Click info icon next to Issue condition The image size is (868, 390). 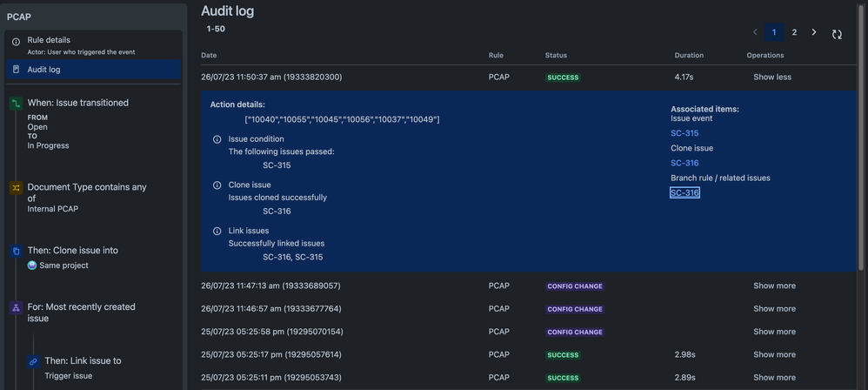click(x=217, y=139)
